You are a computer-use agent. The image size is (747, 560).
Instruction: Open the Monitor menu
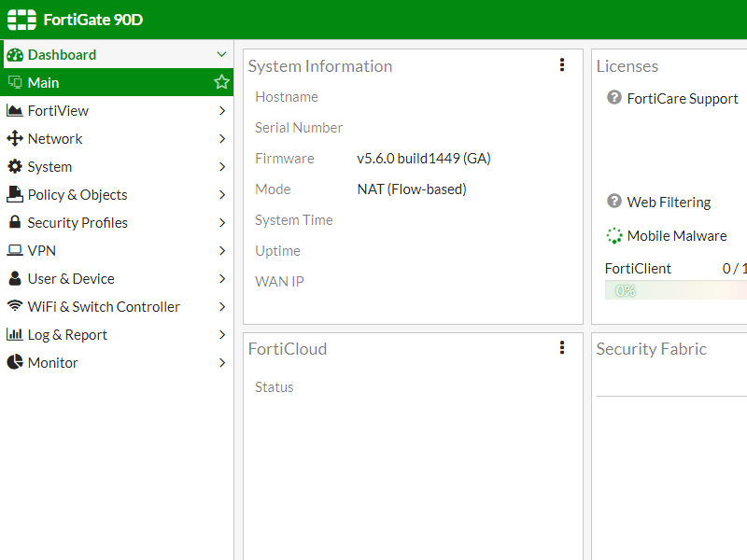117,363
